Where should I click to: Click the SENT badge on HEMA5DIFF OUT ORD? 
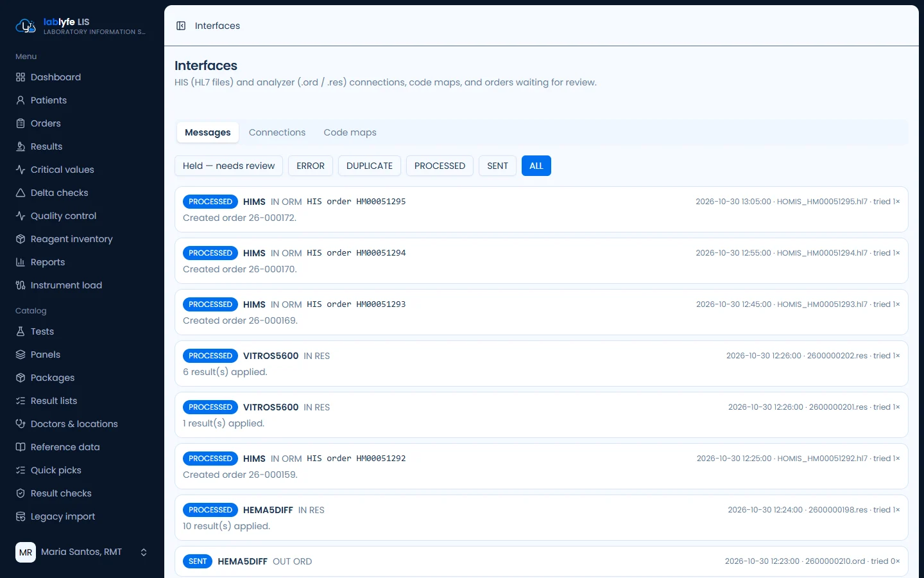[x=198, y=561]
